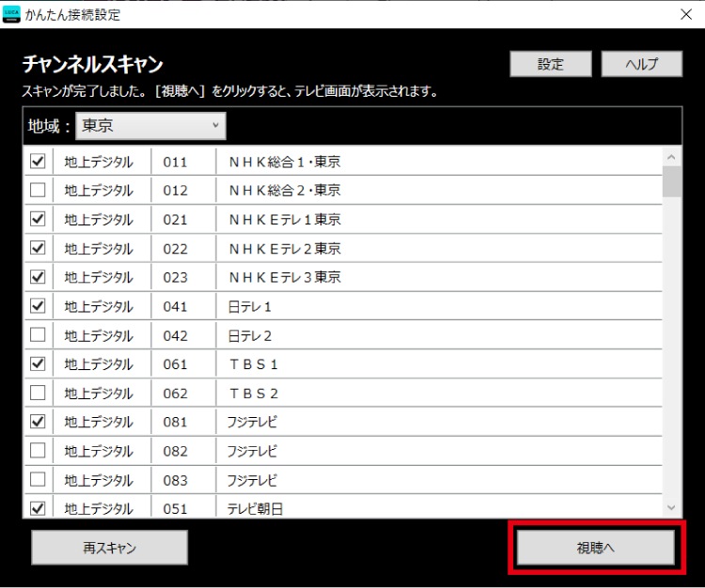Click the scroll up arrow in channel list

(671, 157)
